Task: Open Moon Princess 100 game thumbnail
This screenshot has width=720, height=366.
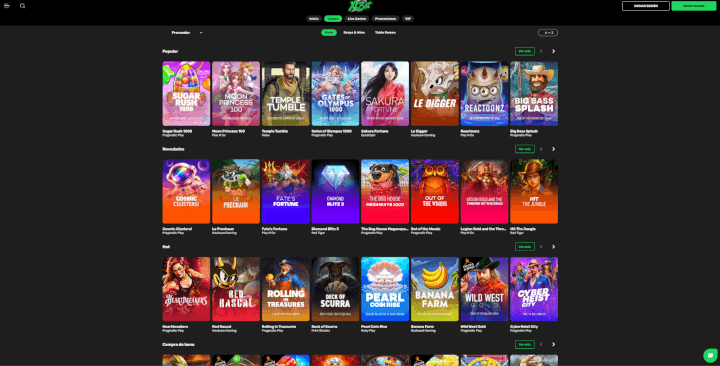Action: point(236,94)
